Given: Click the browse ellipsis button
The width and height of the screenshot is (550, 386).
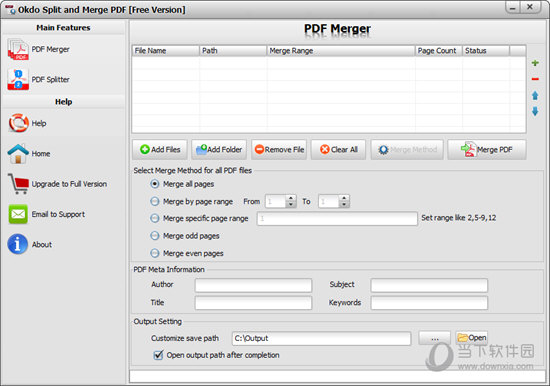Looking at the screenshot, I should tap(435, 338).
